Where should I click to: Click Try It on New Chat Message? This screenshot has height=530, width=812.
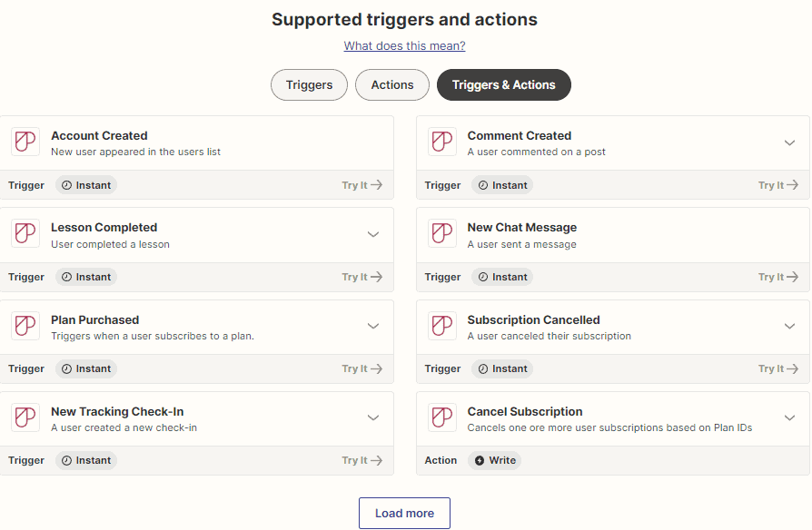[778, 277]
